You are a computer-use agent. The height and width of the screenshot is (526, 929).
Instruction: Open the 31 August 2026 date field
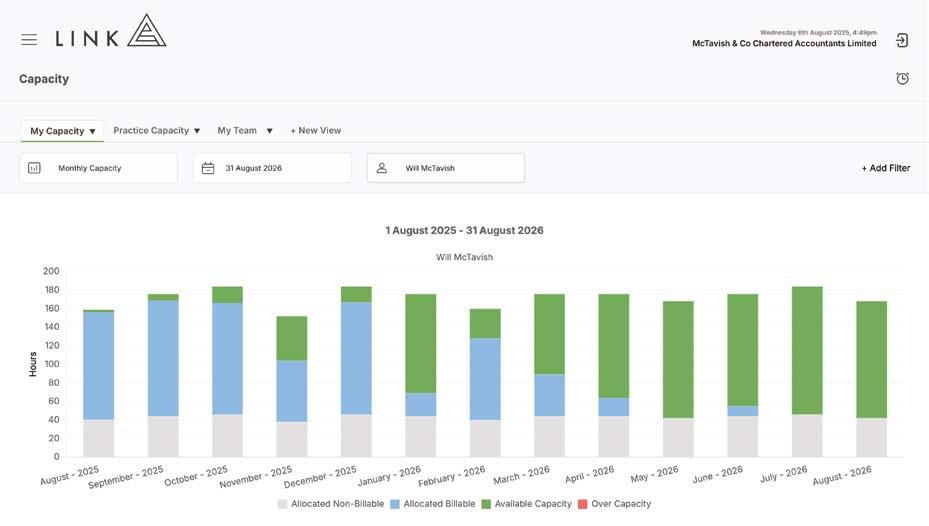272,168
